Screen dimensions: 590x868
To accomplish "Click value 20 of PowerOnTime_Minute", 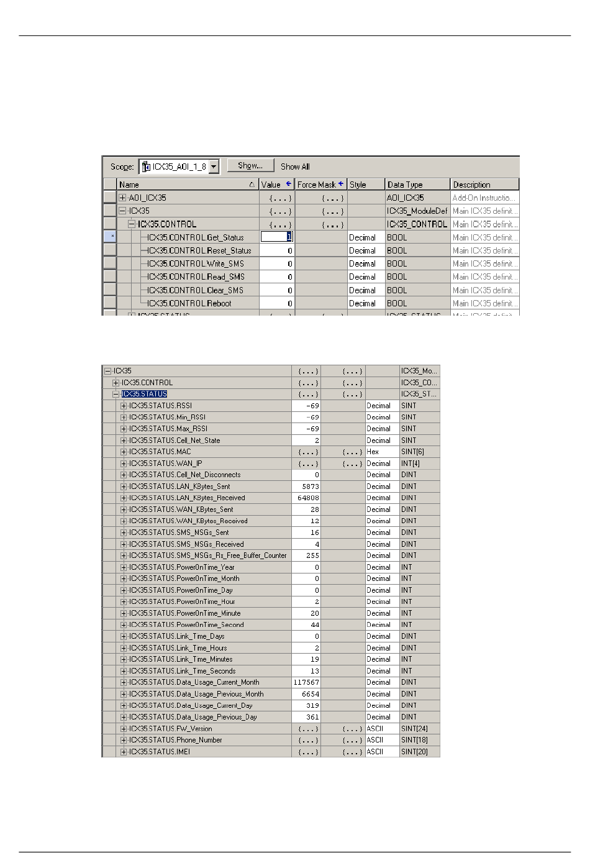I will click(306, 613).
